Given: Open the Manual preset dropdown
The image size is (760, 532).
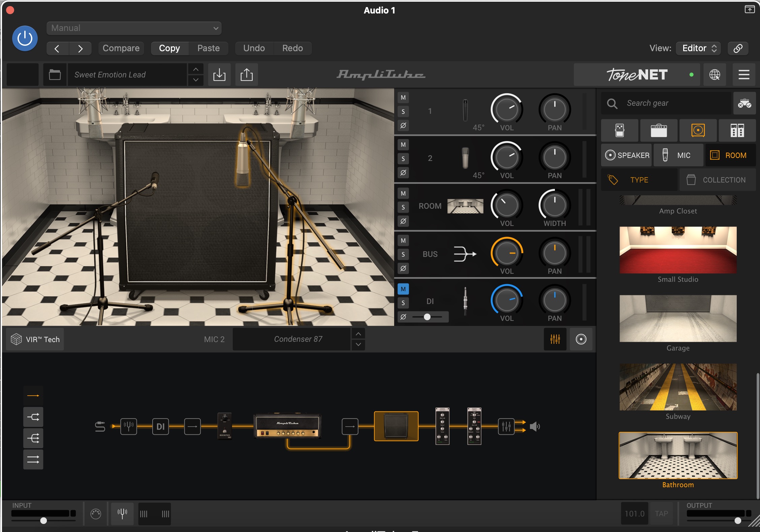Looking at the screenshot, I should point(134,28).
